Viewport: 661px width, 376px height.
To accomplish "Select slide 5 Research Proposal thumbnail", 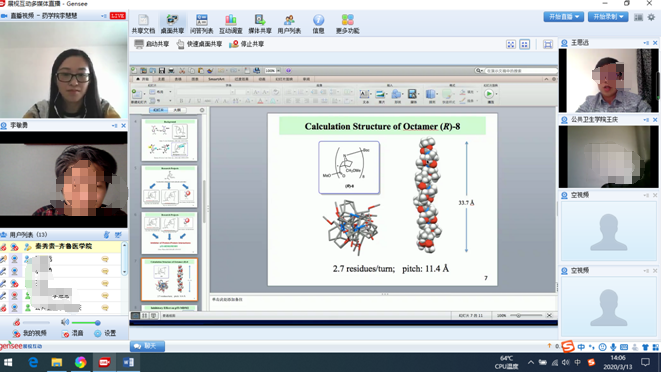I will [x=169, y=186].
